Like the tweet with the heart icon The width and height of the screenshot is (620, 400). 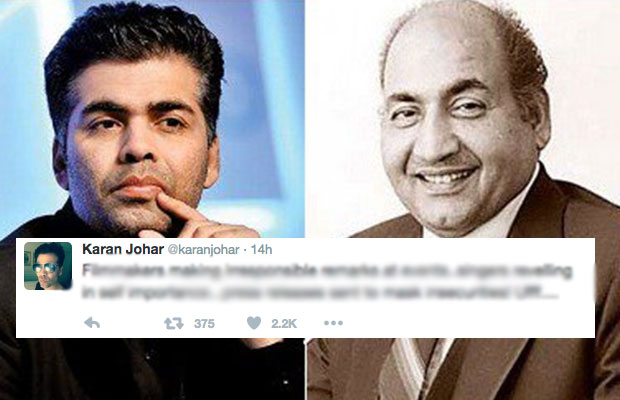tap(254, 323)
